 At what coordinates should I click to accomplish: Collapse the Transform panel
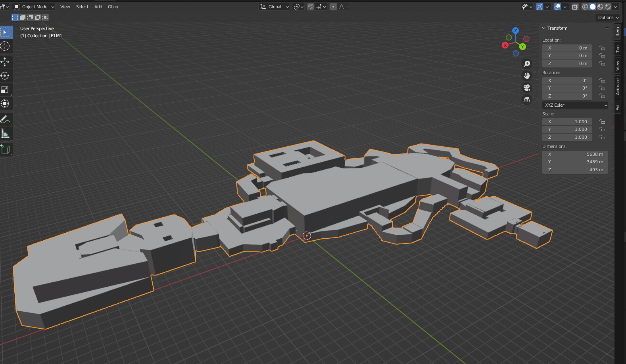(544, 28)
